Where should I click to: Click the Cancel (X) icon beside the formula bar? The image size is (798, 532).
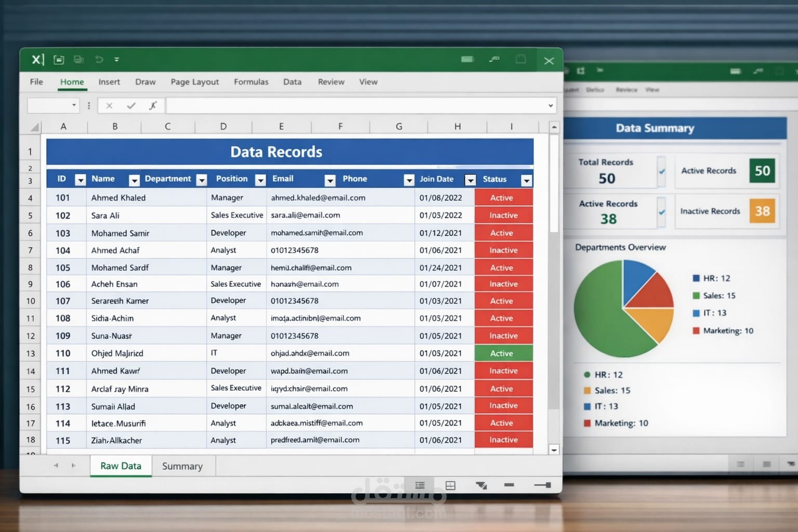click(x=109, y=105)
